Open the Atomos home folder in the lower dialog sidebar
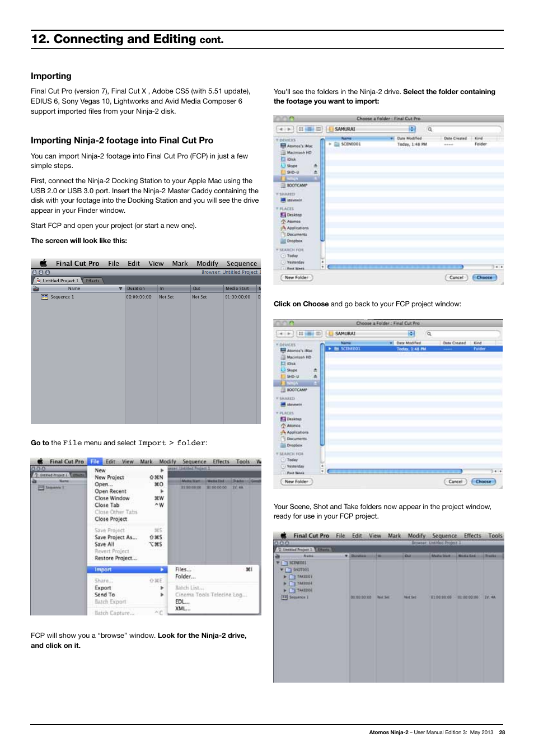534x756 pixels. (x=291, y=426)
